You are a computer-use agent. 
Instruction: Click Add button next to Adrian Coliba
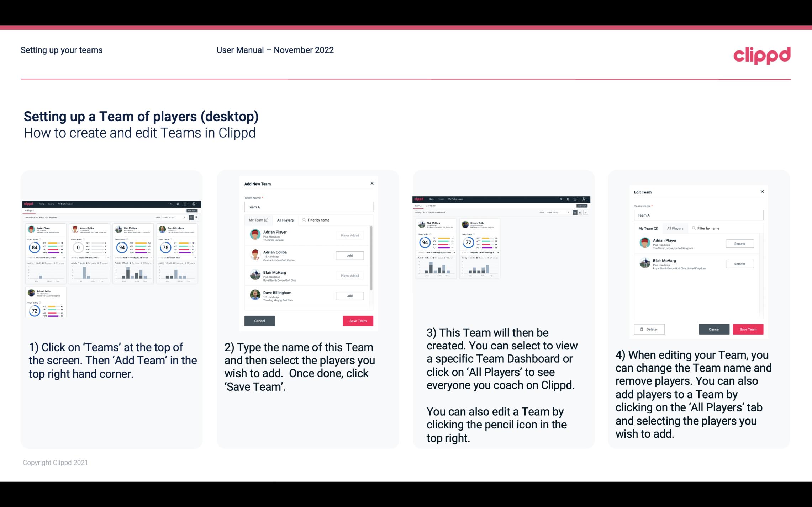coord(349,255)
